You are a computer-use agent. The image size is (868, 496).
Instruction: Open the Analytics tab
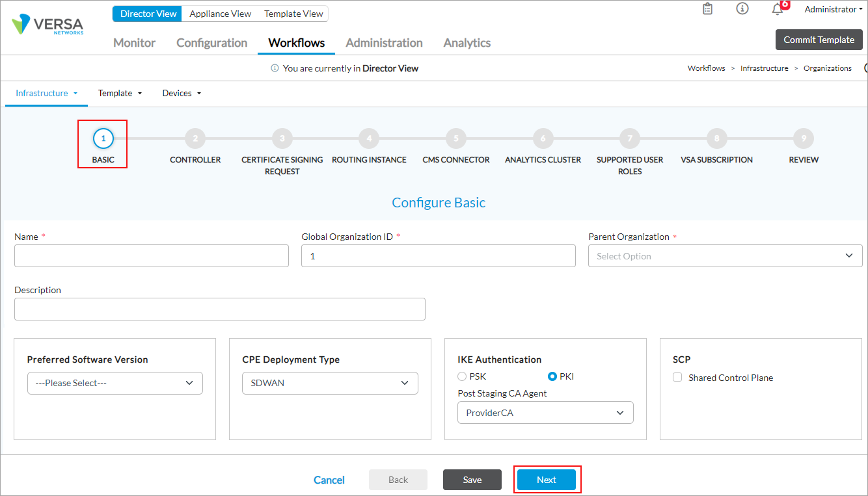coord(467,43)
